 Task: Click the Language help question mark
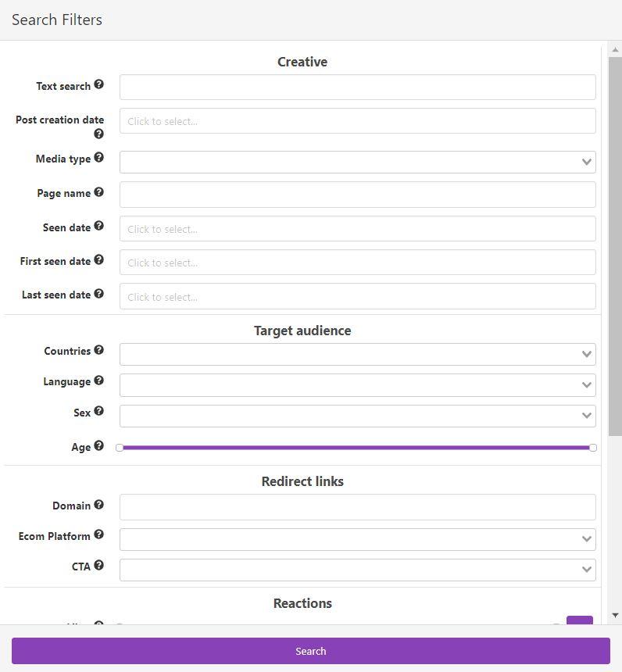(98, 380)
